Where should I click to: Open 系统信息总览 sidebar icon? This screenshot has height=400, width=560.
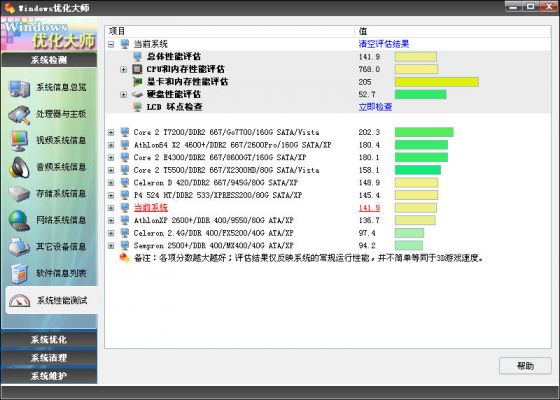coord(19,88)
